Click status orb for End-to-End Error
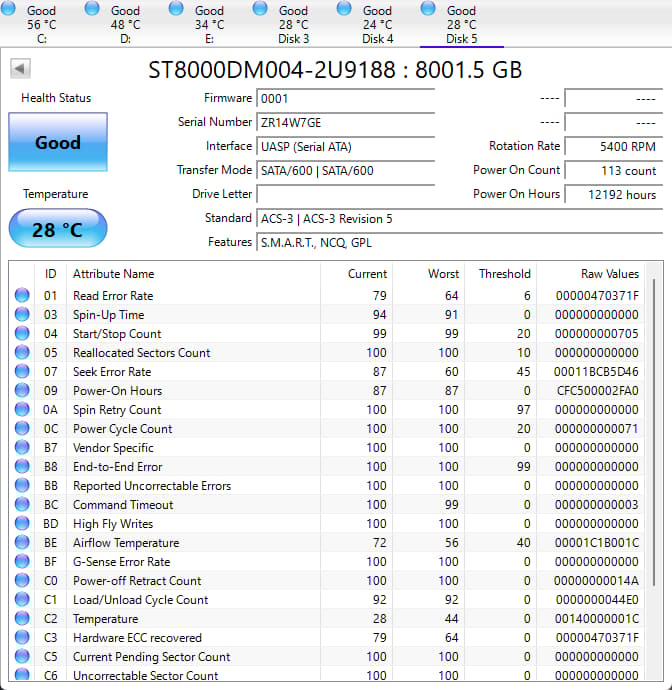This screenshot has height=690, width=672. pyautogui.click(x=22, y=466)
